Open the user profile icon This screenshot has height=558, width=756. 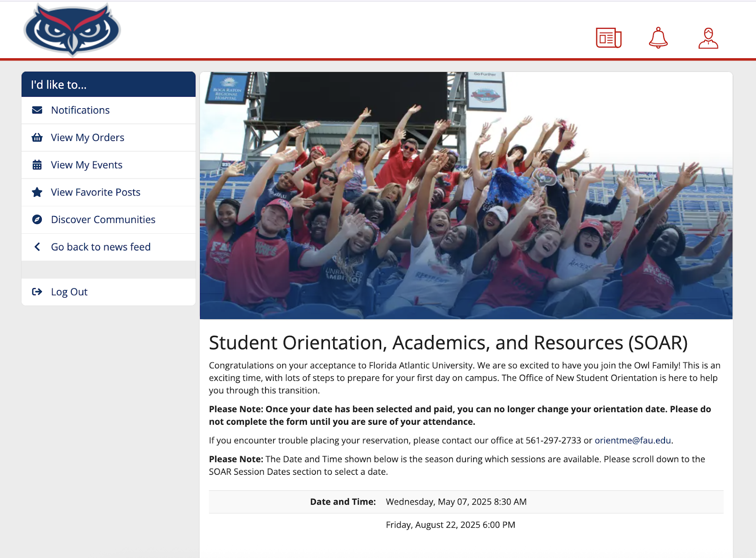click(708, 38)
